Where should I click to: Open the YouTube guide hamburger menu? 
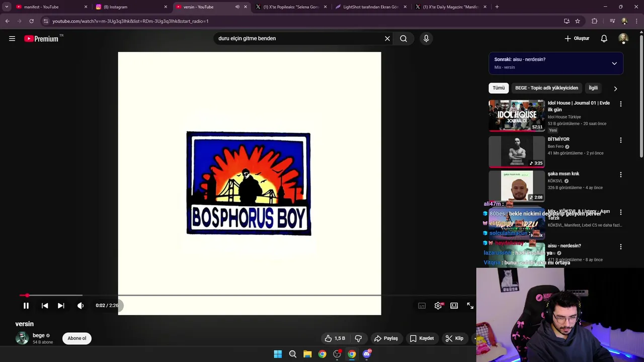click(x=12, y=39)
